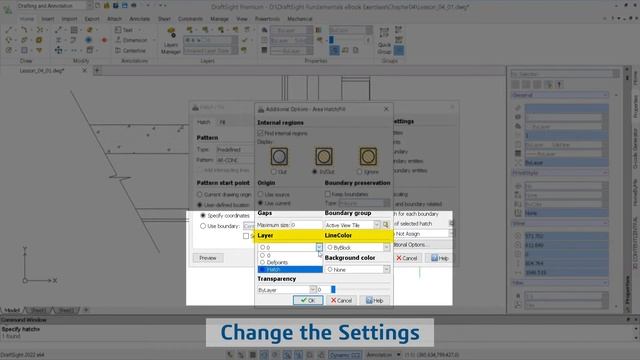The height and width of the screenshot is (360, 640).
Task: Click the Line tool in Draw panel
Action: 9,30
